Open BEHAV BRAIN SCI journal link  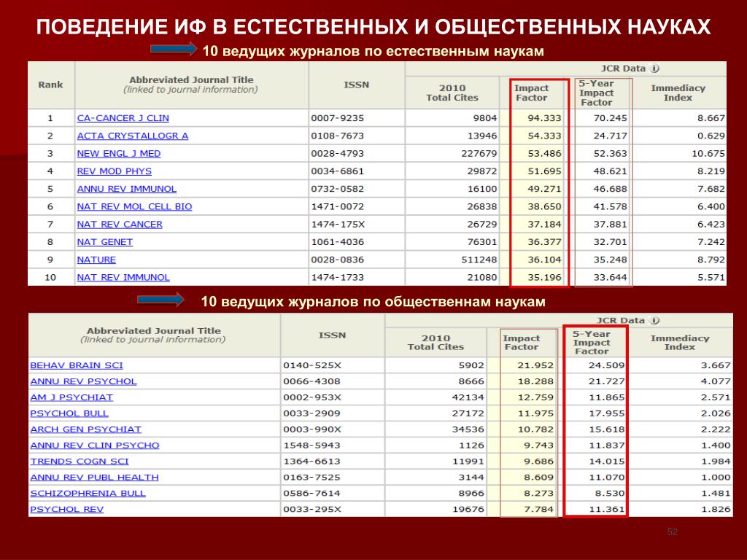tap(77, 365)
